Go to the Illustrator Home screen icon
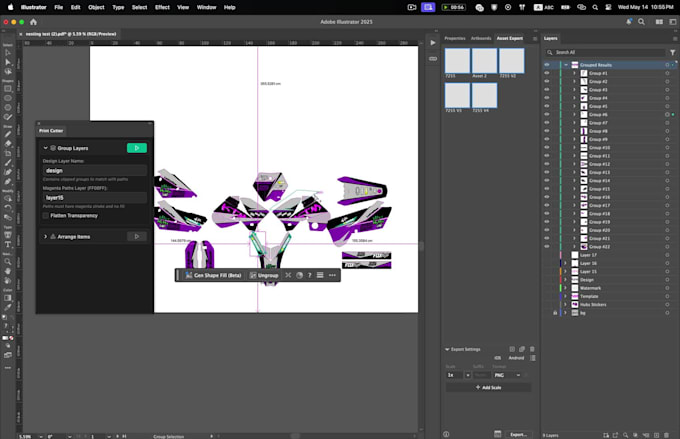680x439 pixels. [33, 22]
